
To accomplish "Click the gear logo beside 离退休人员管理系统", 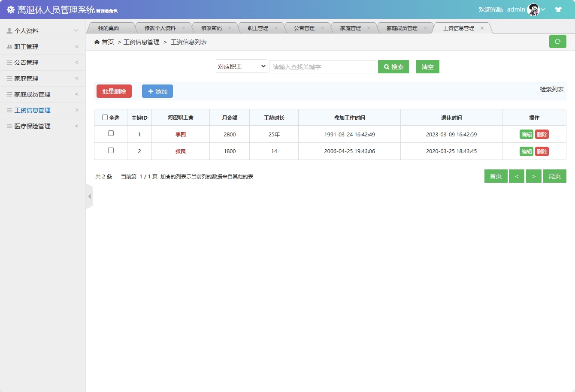I will [x=10, y=9].
